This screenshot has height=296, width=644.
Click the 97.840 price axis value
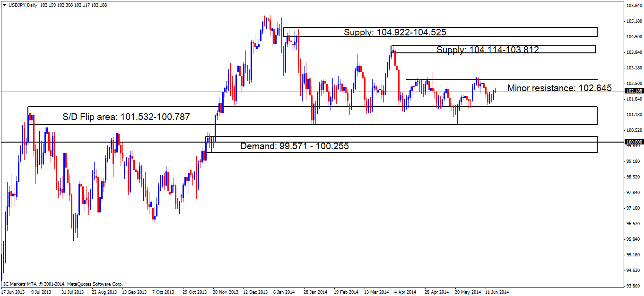click(633, 193)
